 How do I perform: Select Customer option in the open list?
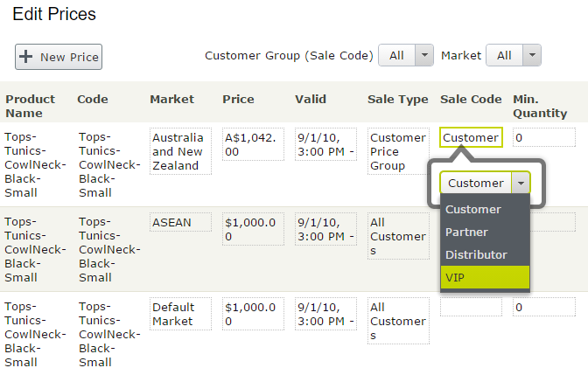(x=485, y=209)
